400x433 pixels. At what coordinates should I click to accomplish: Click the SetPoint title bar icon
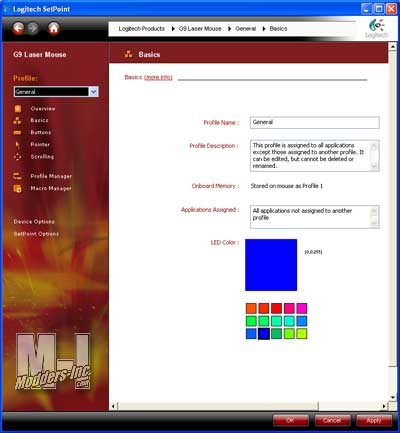(x=6, y=9)
